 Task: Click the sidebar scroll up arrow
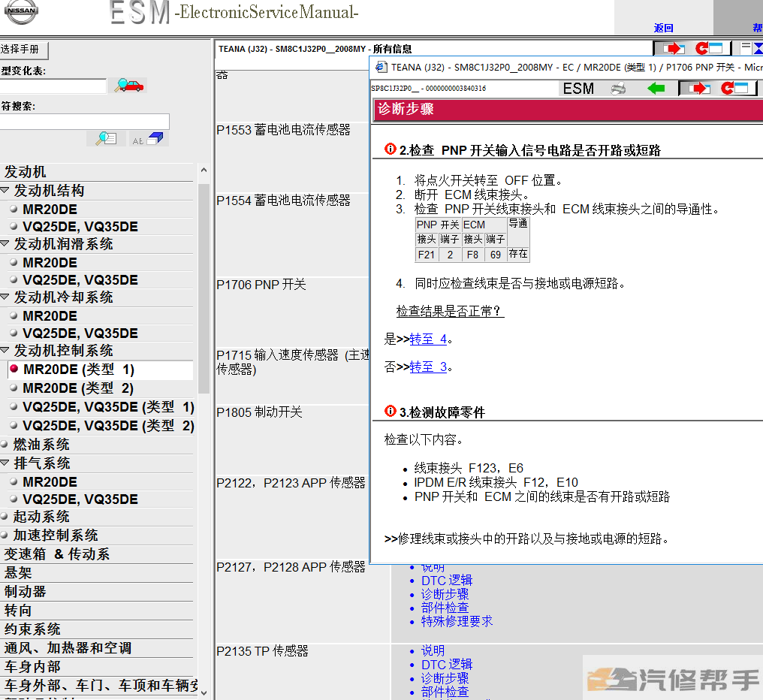204,170
